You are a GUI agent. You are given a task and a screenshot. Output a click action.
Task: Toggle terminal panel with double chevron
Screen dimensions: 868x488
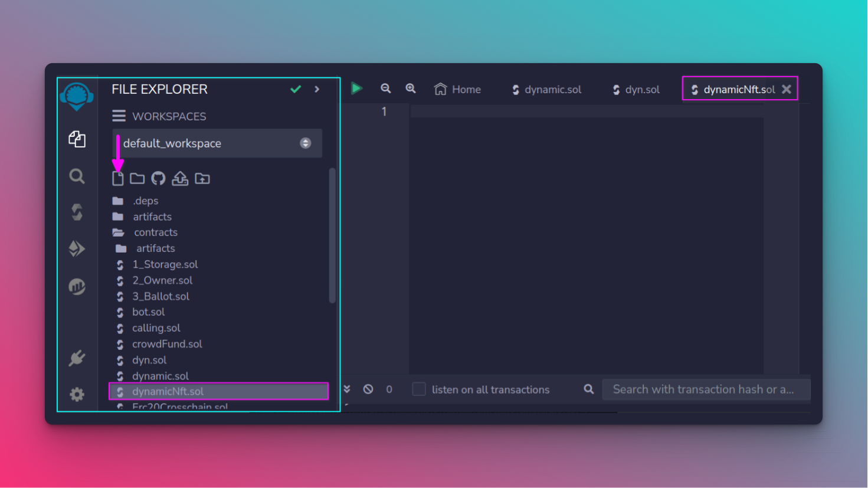(x=347, y=389)
